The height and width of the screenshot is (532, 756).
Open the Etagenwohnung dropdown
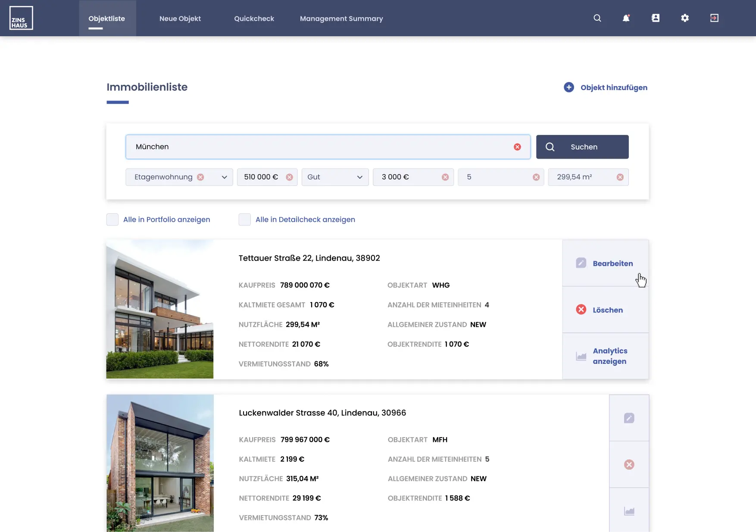click(x=224, y=177)
